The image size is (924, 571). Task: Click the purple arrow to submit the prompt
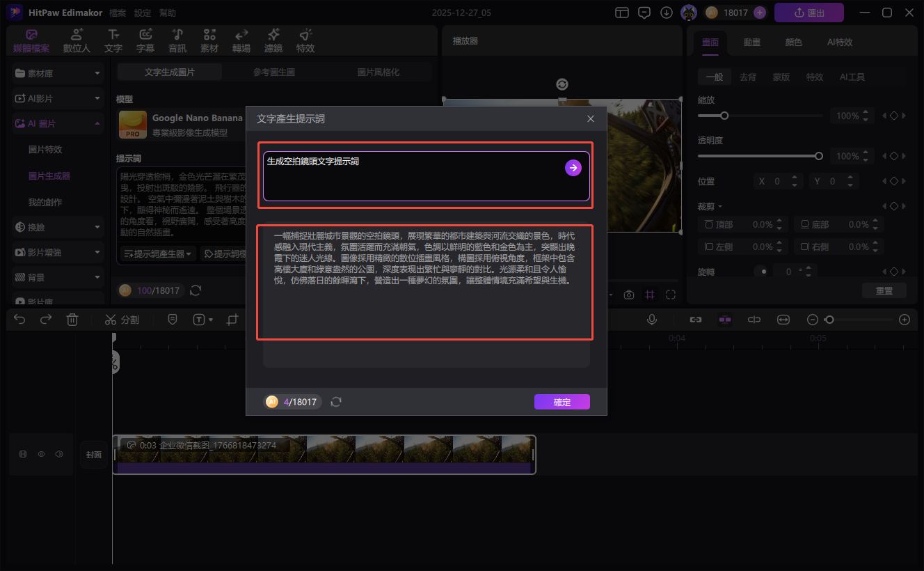[x=573, y=168]
